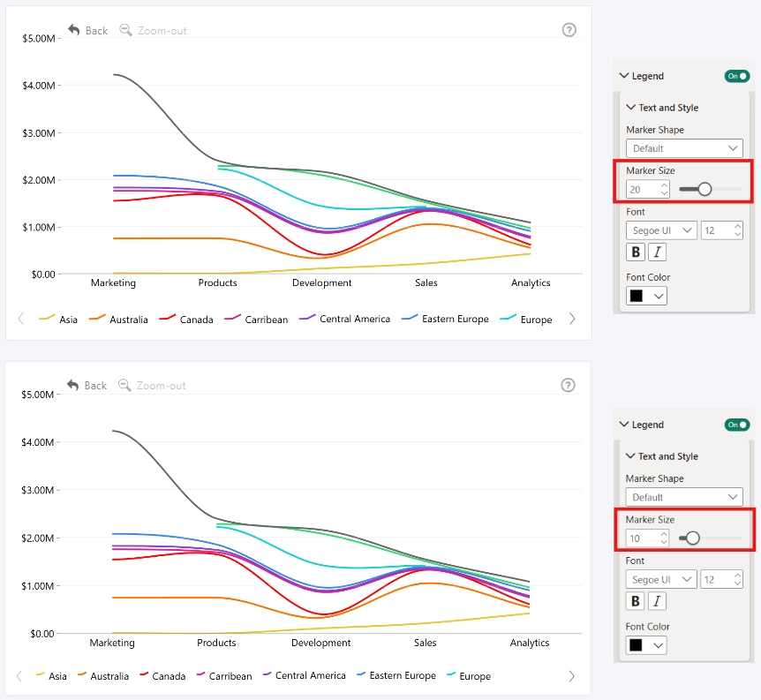Click the Zoom-out magnifier in the top chart
761x700 pixels.
(125, 30)
